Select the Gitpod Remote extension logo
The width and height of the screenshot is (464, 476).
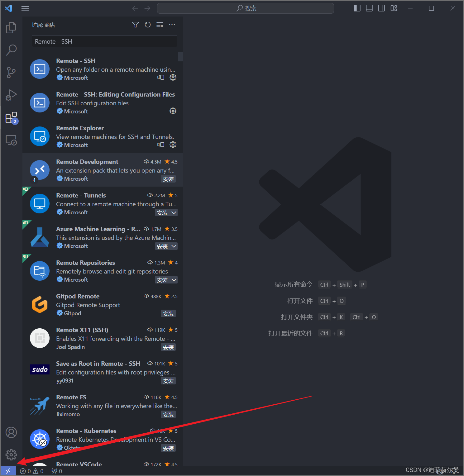[x=40, y=304]
